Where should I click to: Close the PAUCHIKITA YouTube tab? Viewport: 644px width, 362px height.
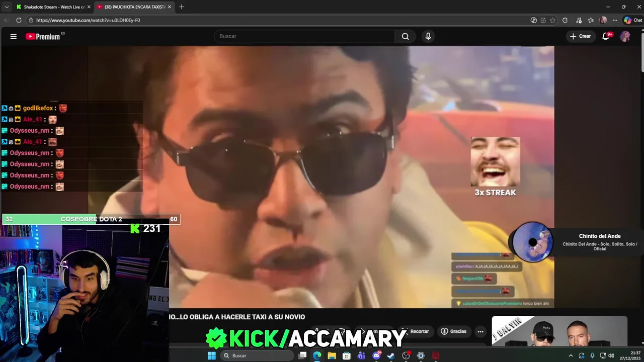click(170, 7)
